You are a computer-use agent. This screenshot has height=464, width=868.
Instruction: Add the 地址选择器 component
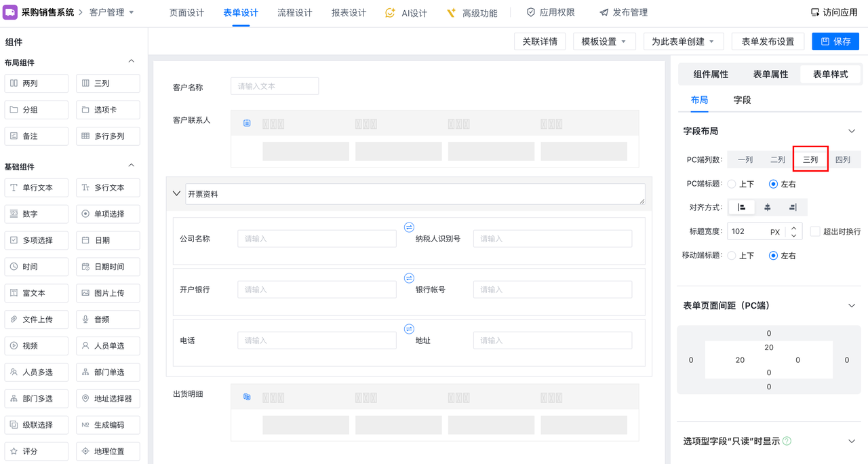click(x=108, y=398)
